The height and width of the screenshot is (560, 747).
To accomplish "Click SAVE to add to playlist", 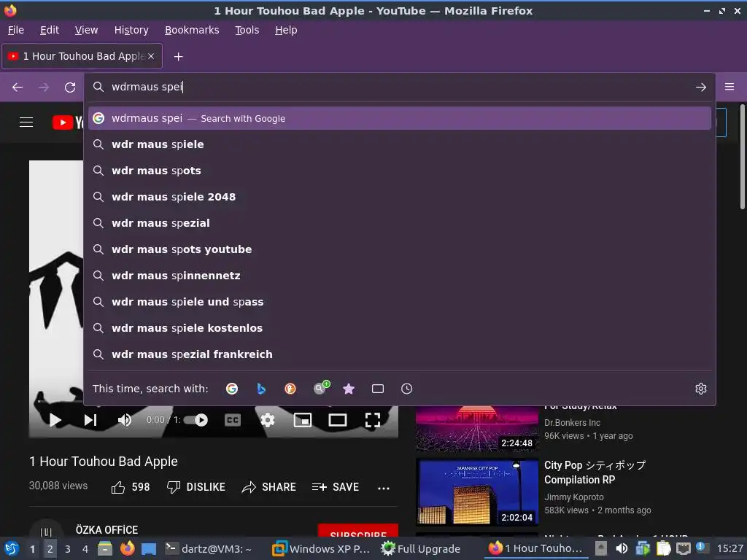I will (336, 487).
